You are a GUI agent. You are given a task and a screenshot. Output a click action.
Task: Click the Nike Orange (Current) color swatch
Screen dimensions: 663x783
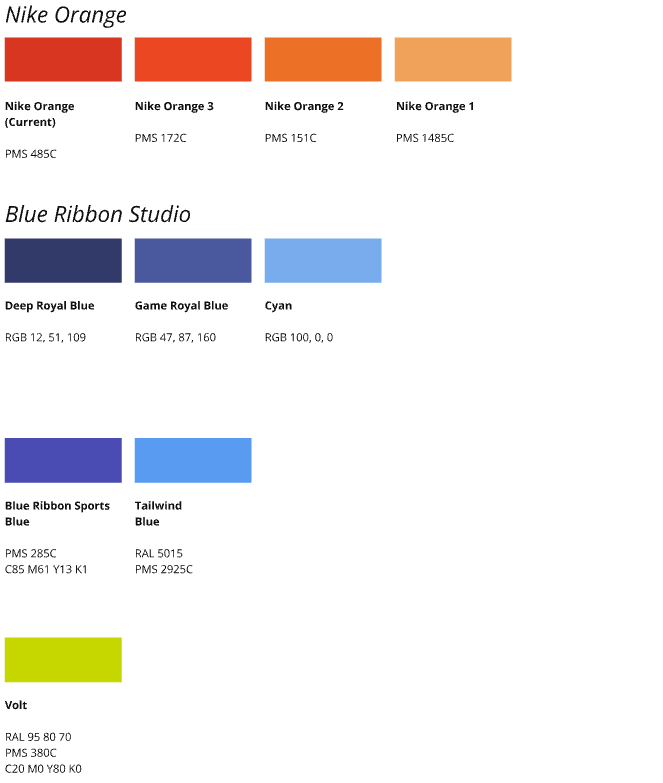(x=63, y=59)
